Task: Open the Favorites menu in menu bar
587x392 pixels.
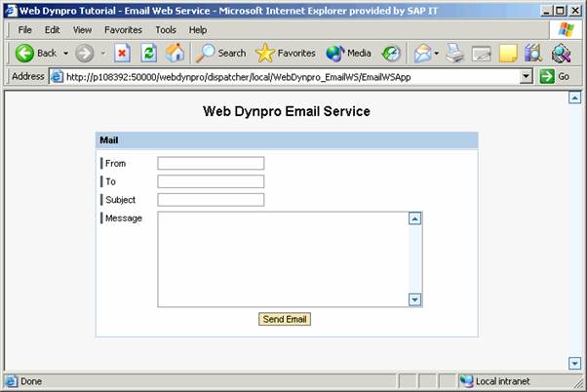Action: pyautogui.click(x=123, y=29)
